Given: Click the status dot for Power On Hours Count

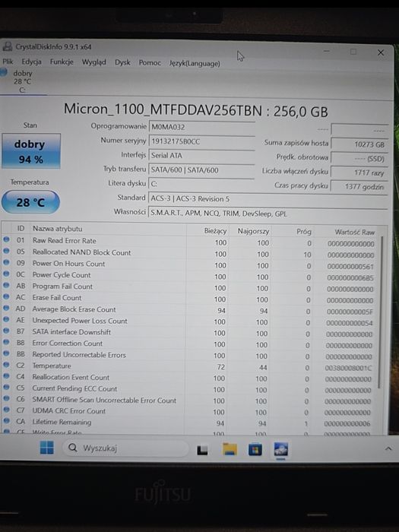Looking at the screenshot, I should [x=6, y=262].
